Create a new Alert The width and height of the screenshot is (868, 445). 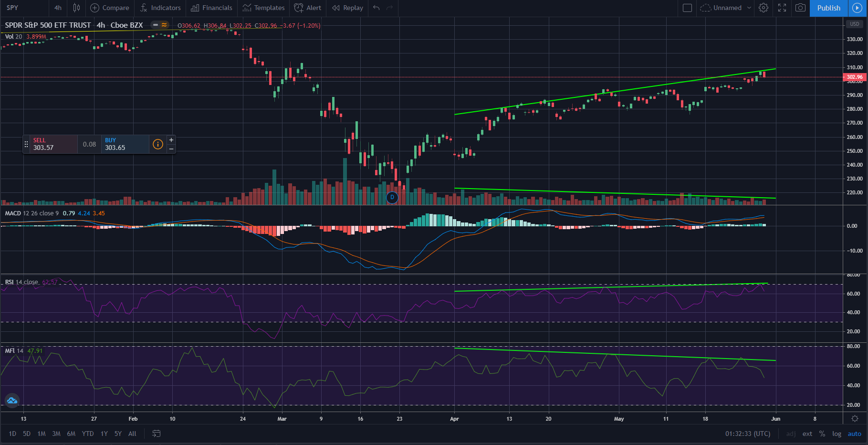click(308, 8)
